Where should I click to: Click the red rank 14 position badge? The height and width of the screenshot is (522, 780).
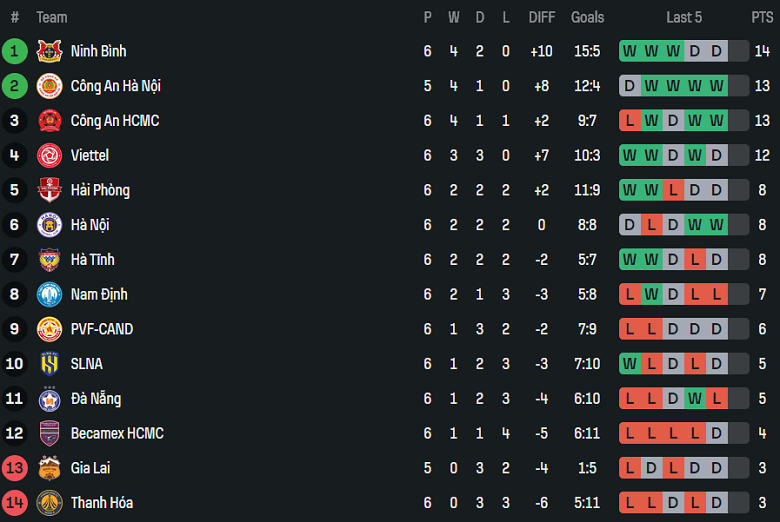pyautogui.click(x=15, y=503)
